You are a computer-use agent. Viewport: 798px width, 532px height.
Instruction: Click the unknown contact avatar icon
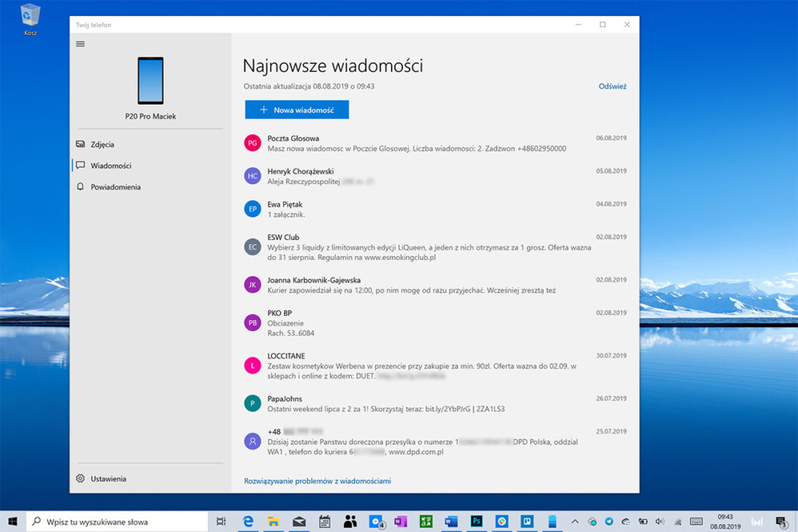pyautogui.click(x=252, y=441)
